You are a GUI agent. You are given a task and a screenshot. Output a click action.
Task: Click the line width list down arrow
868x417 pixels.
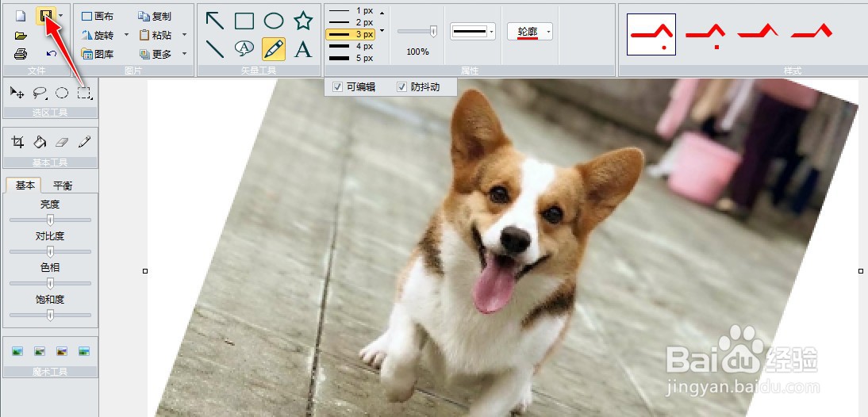point(382,30)
